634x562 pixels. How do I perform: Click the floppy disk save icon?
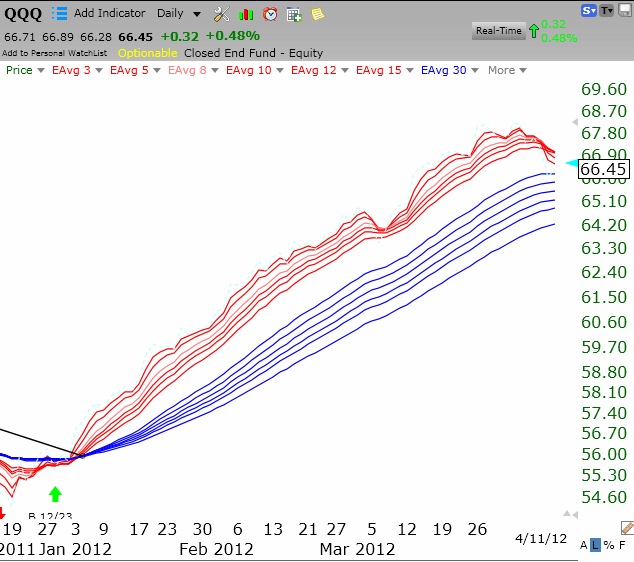pyautogui.click(x=625, y=11)
